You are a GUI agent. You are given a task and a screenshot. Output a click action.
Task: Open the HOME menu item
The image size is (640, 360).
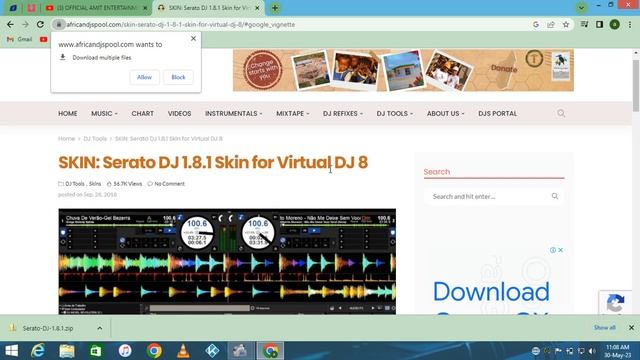coord(68,113)
